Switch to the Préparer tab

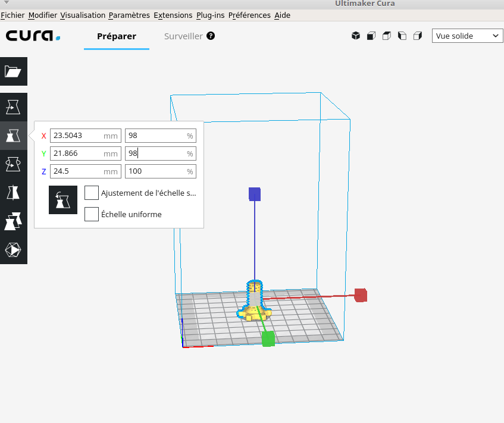pos(117,36)
